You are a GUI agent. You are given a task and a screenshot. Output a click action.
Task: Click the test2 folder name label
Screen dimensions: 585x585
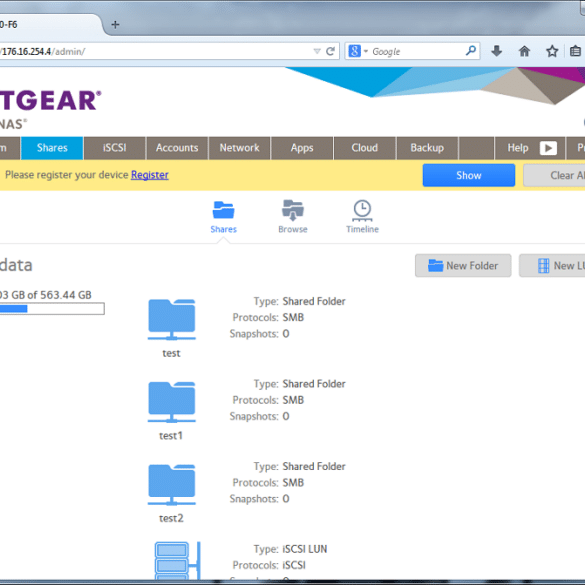(x=171, y=518)
